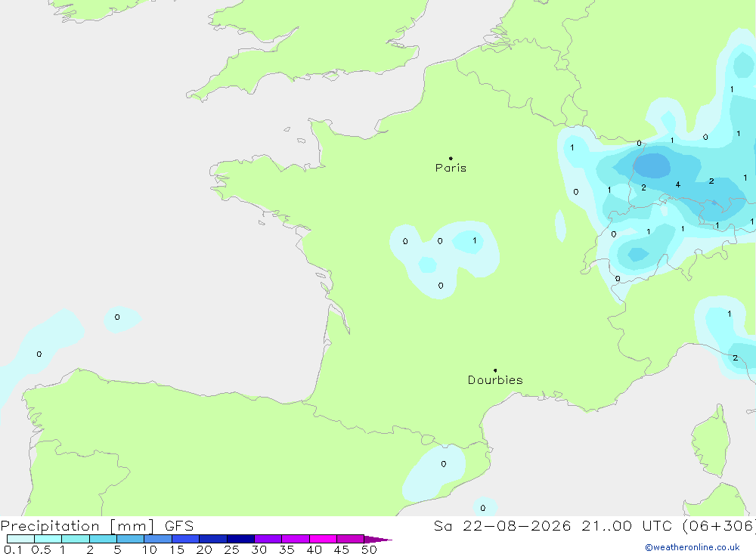This screenshot has width=756, height=554.
Task: Pick the 30–35 mm legend swatch
Action: 268,539
